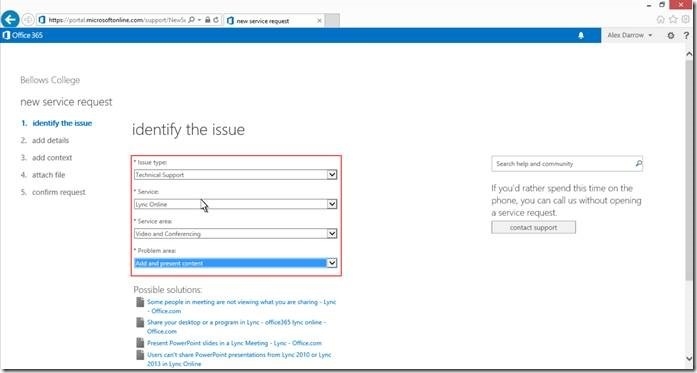Click document icon beside 'Some people in meeting' link
The height and width of the screenshot is (373, 697).
click(140, 302)
